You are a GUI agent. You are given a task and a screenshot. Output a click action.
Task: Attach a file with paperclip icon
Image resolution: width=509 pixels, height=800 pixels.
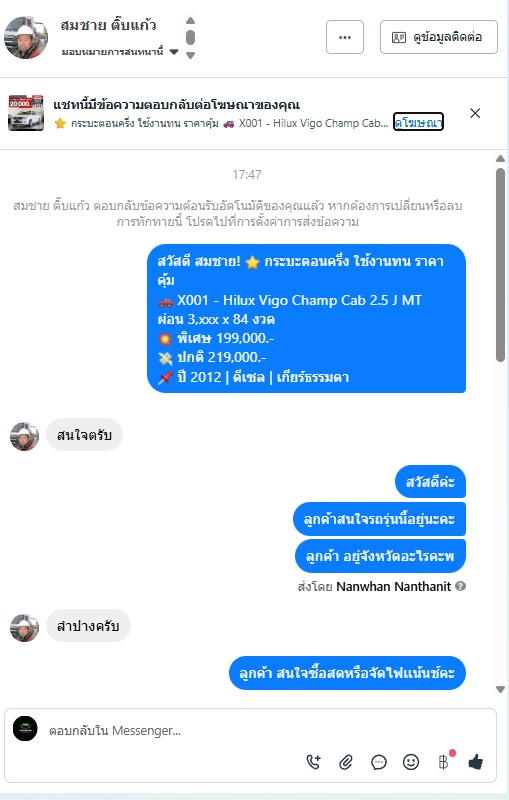click(x=346, y=762)
